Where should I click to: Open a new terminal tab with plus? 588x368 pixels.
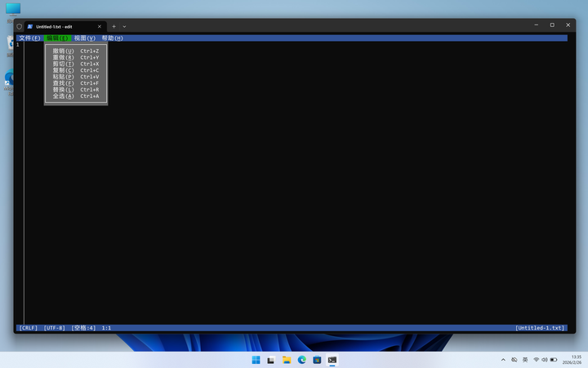[114, 27]
